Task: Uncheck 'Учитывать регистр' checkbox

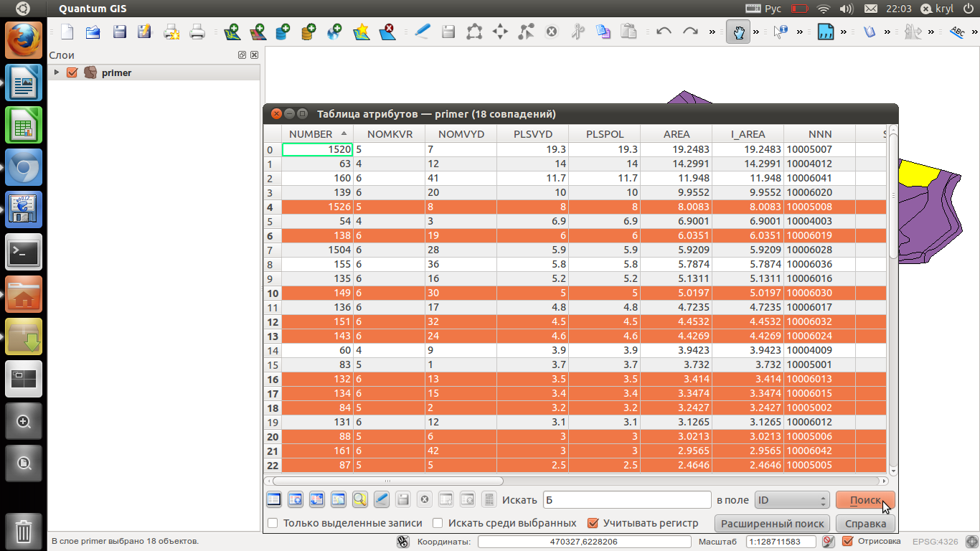Action: [593, 523]
